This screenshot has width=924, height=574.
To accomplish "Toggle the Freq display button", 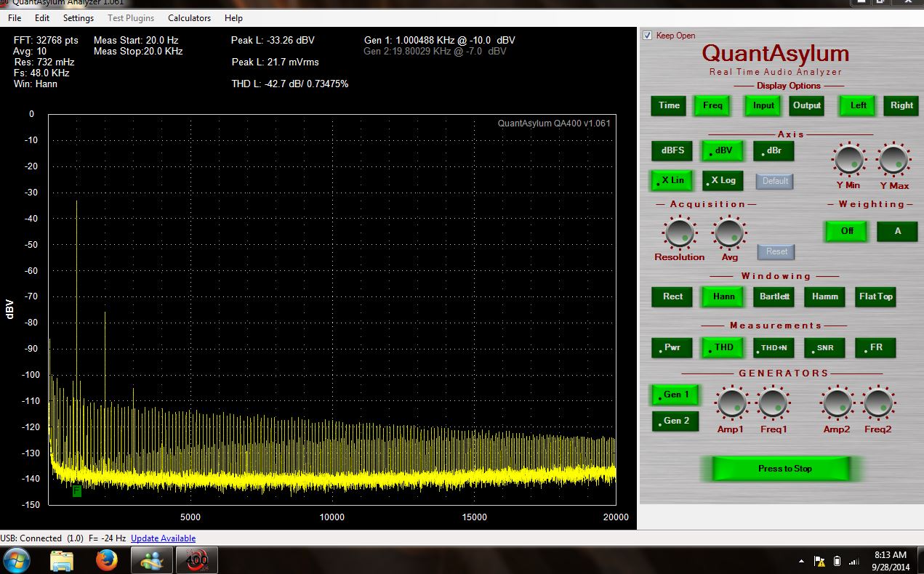I will click(x=712, y=105).
